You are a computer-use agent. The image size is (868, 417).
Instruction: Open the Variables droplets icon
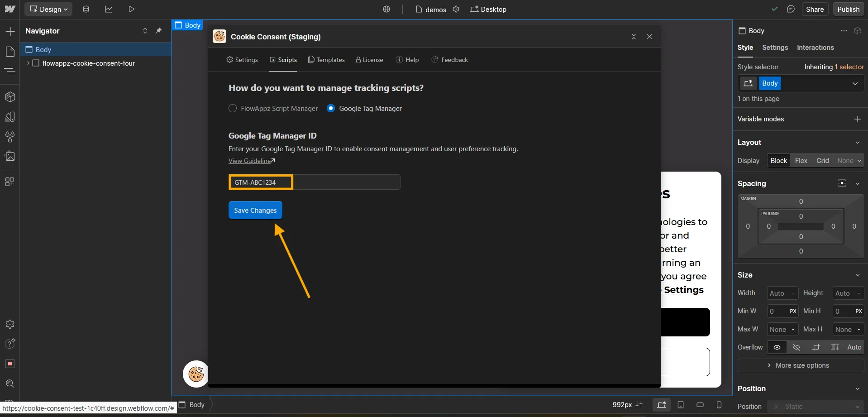pos(10,137)
